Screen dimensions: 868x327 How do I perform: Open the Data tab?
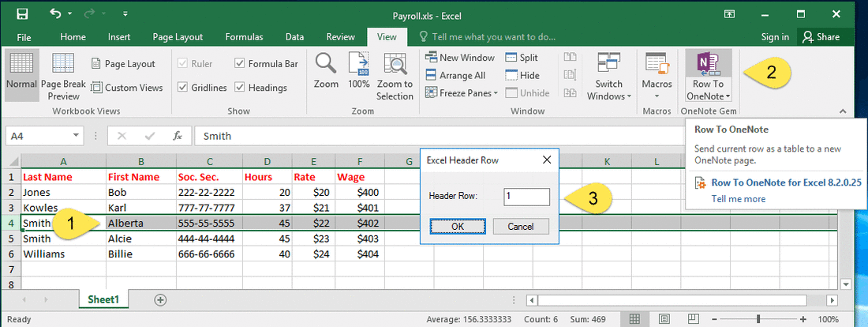(x=294, y=37)
